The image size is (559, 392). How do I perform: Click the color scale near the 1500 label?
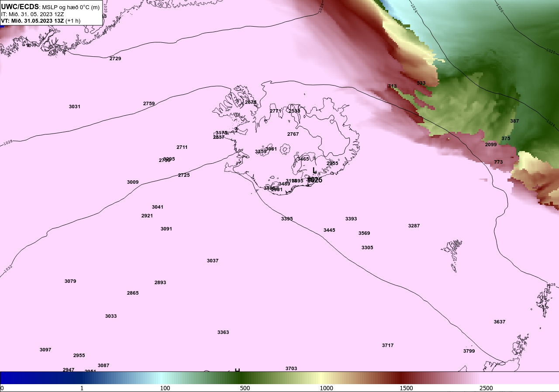[406, 378]
